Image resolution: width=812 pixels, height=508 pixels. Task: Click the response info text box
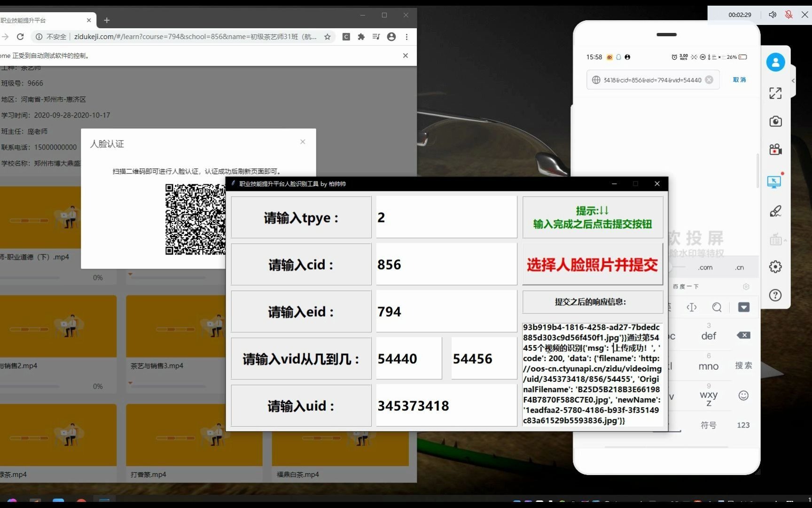point(593,374)
